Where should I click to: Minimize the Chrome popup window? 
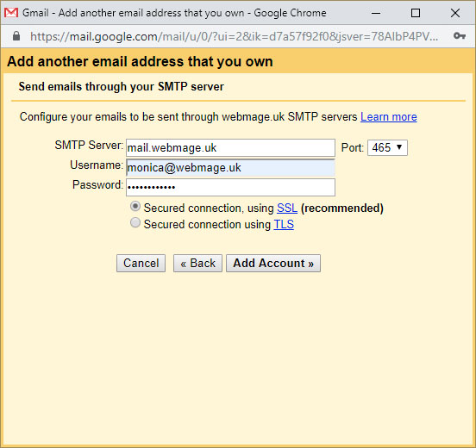pos(376,13)
